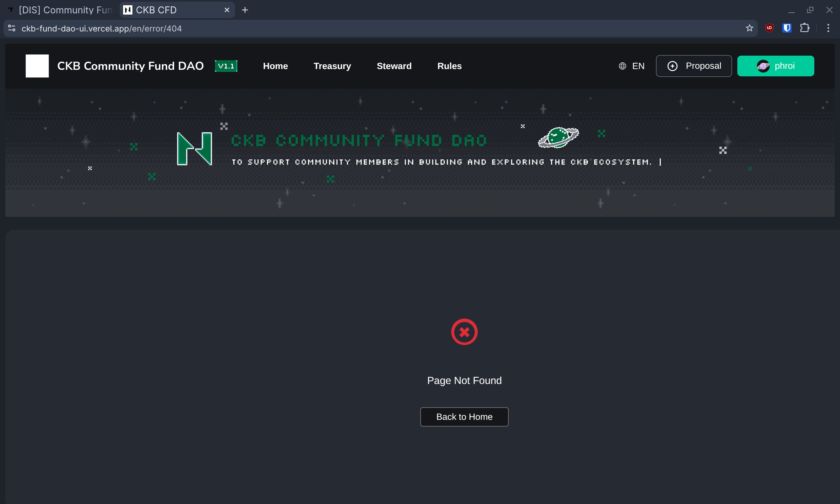This screenshot has width=840, height=504.
Task: Go to the Treasury page
Action: (x=332, y=66)
